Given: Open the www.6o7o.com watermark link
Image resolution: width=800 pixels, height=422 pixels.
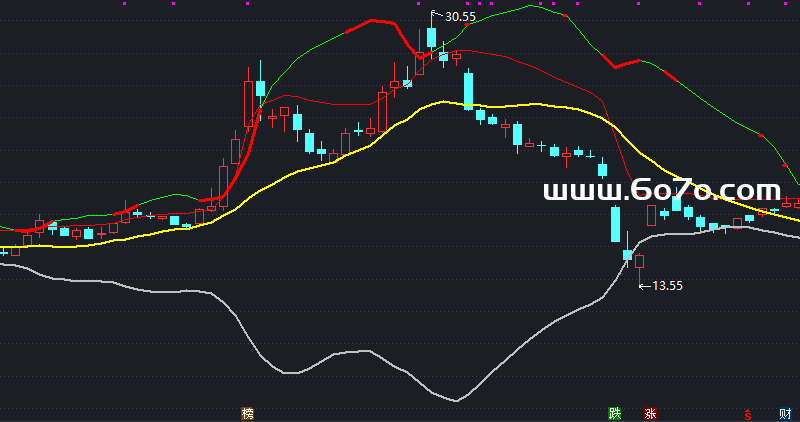Looking at the screenshot, I should [661, 190].
